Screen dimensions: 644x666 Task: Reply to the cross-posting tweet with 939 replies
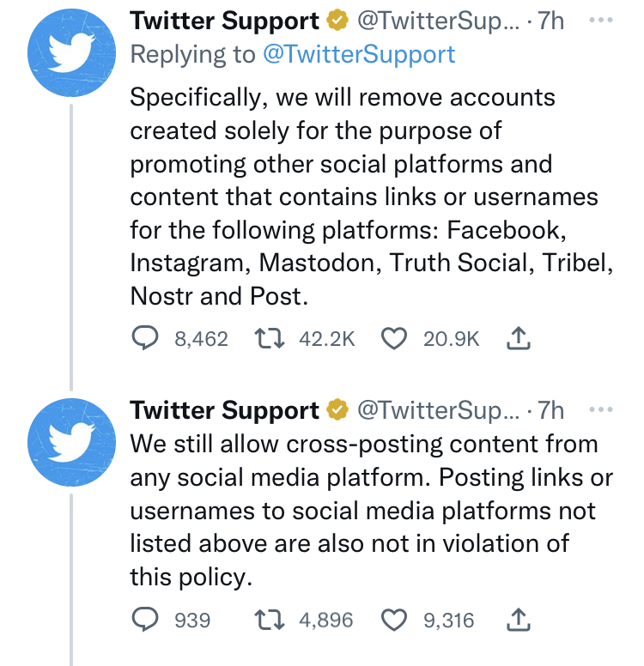coord(145,620)
